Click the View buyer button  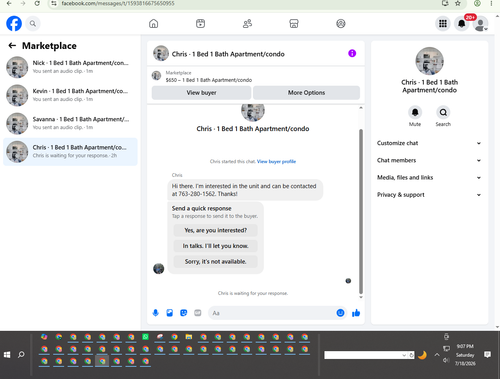(x=201, y=93)
